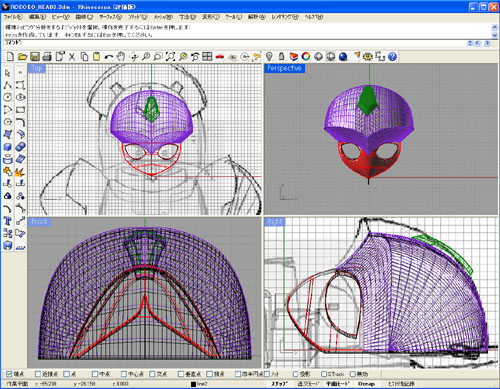
Task: Open the 編集 (Edit) menu
Action: 37,17
